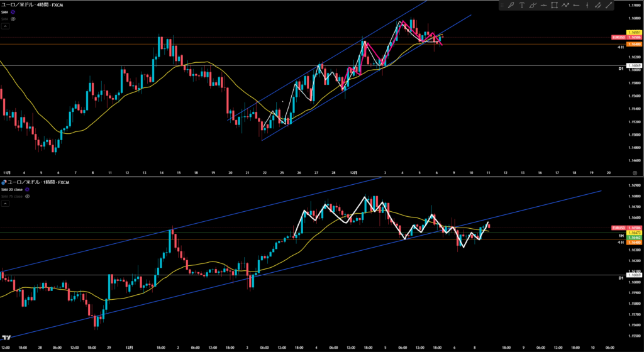
Task: Select the rectangle shape tool
Action: point(555,6)
